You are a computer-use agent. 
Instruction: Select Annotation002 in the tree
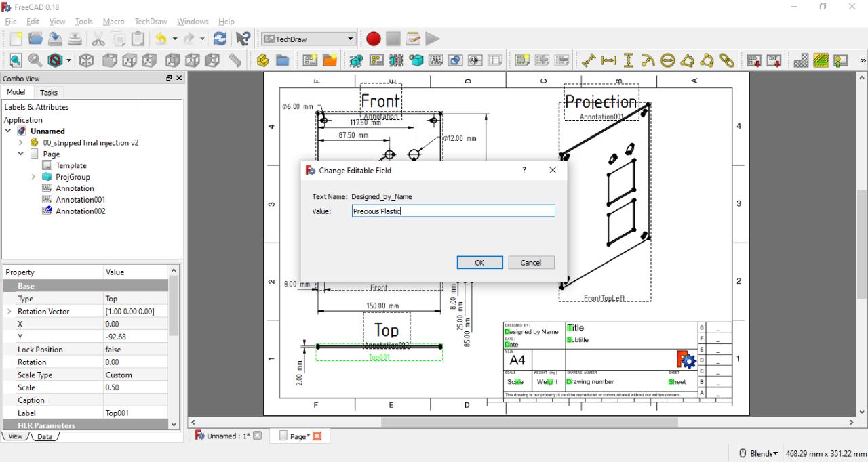[x=81, y=211]
